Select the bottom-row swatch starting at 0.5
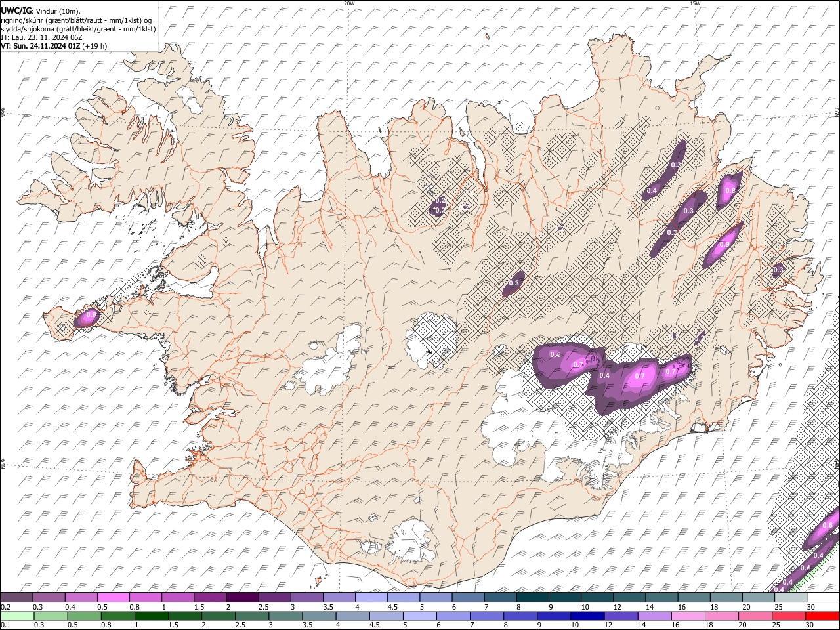 tap(83, 616)
